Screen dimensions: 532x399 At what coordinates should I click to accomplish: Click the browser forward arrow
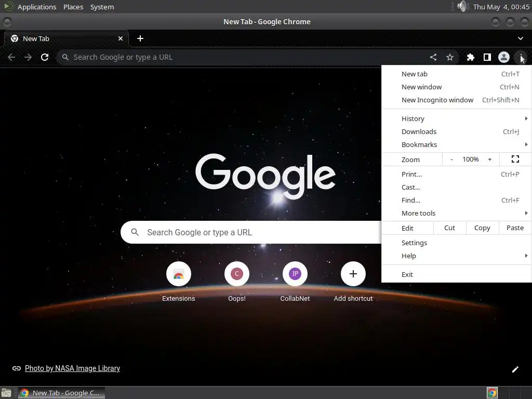28,57
